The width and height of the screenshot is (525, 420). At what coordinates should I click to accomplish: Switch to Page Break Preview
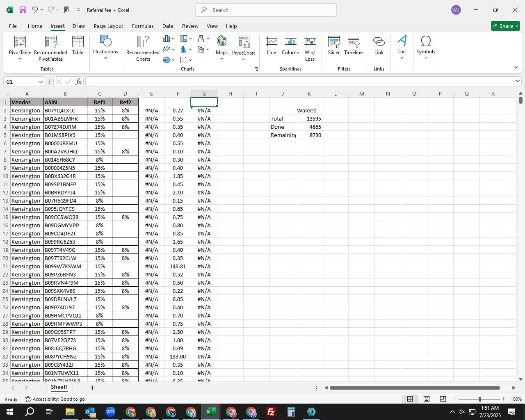point(443,399)
